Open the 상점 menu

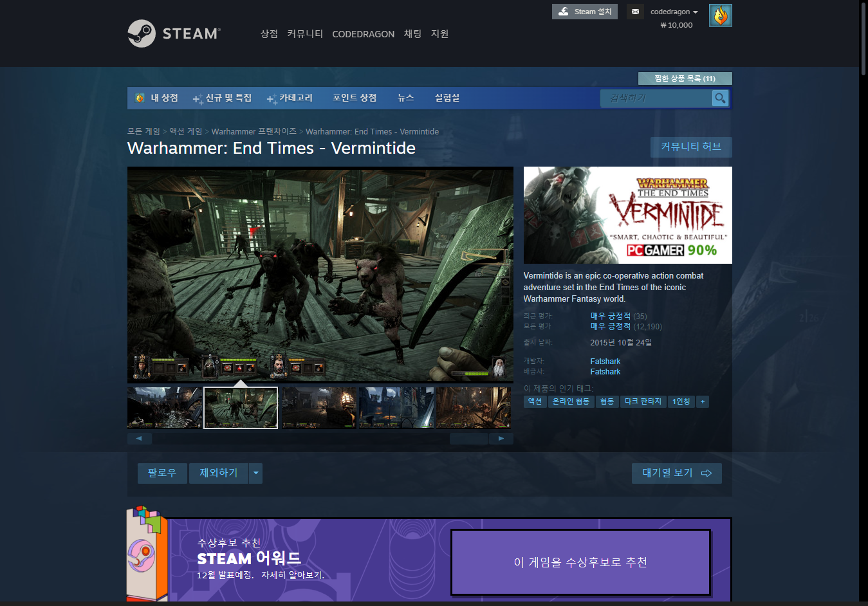pyautogui.click(x=269, y=33)
